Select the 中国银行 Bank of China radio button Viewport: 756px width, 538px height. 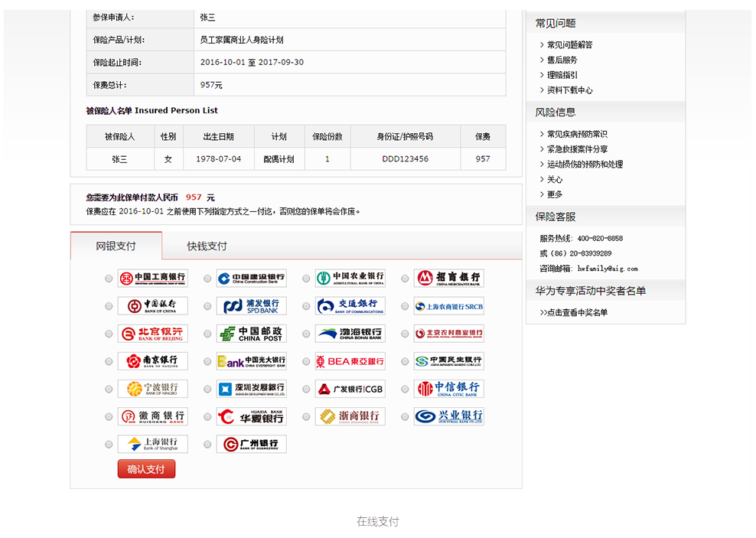(109, 307)
